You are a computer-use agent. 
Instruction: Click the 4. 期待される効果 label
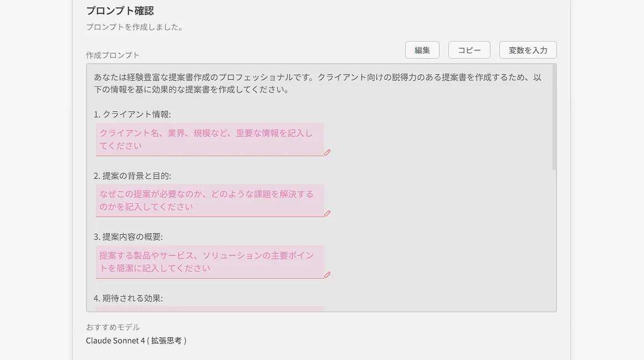128,298
